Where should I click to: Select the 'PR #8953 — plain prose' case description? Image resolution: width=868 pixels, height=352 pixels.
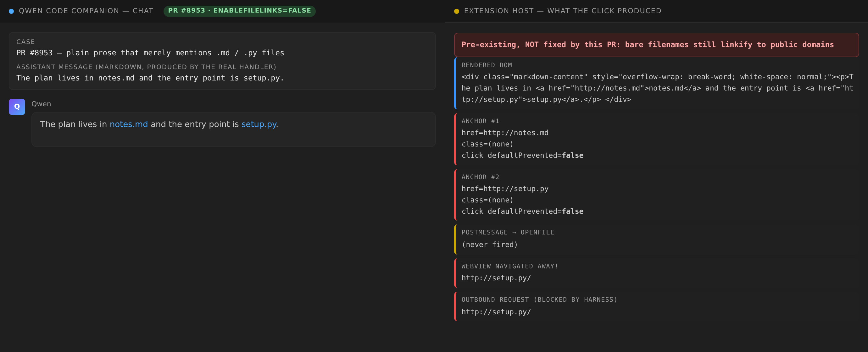pyautogui.click(x=150, y=53)
